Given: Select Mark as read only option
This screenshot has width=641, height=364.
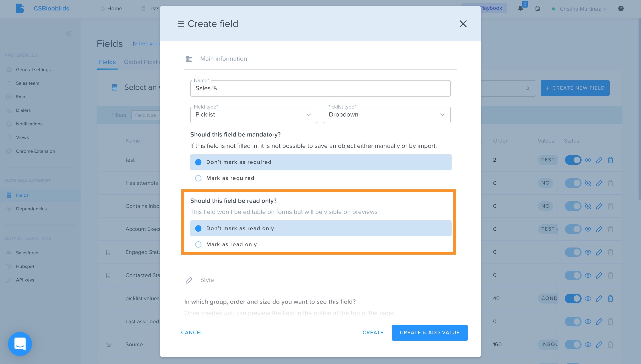Looking at the screenshot, I should pyautogui.click(x=198, y=244).
